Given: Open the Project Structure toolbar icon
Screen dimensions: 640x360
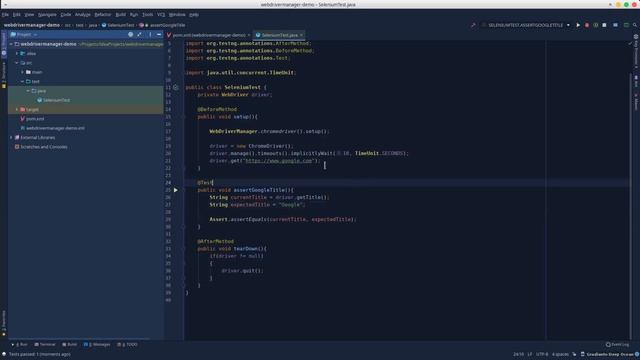Looking at the screenshot, I should [616, 25].
